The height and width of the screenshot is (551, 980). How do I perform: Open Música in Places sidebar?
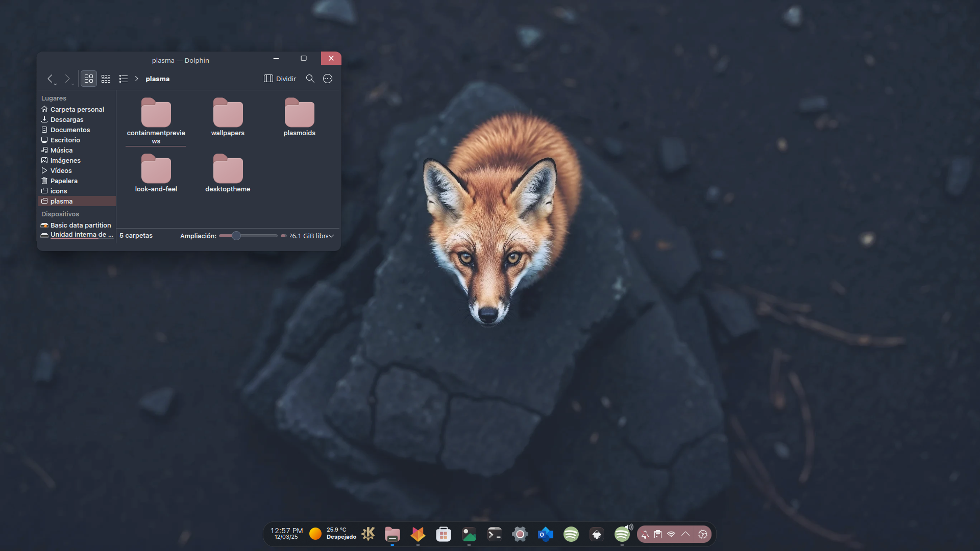pos(77,150)
